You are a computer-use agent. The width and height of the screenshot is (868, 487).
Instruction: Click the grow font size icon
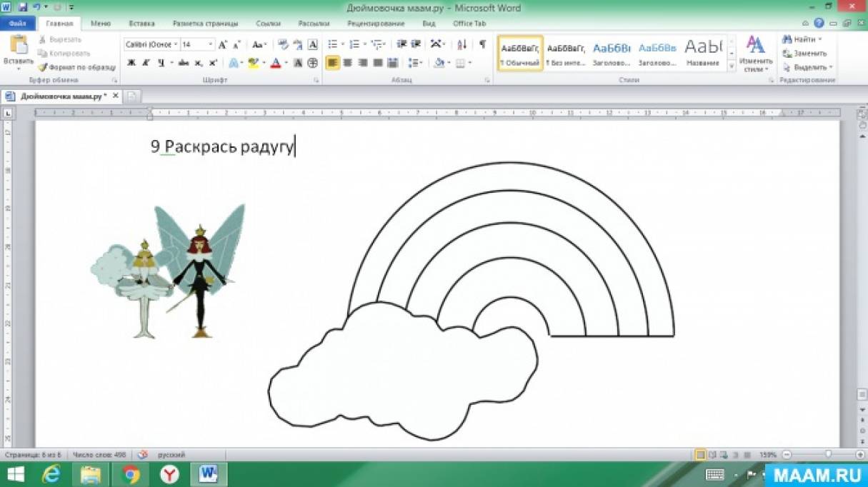click(x=223, y=44)
